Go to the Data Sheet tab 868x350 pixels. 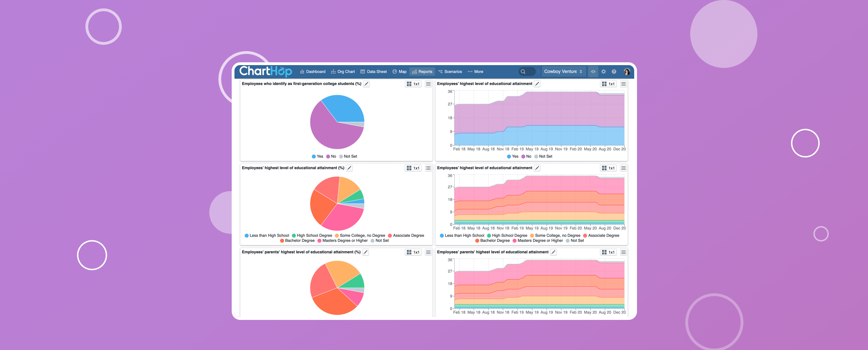pyautogui.click(x=373, y=72)
